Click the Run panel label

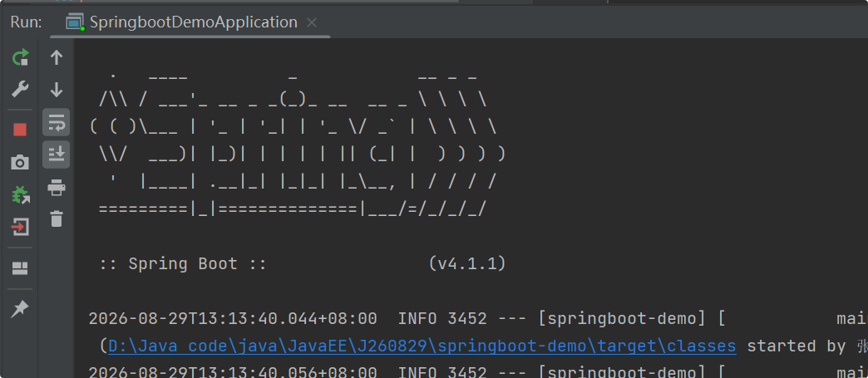pyautogui.click(x=26, y=22)
